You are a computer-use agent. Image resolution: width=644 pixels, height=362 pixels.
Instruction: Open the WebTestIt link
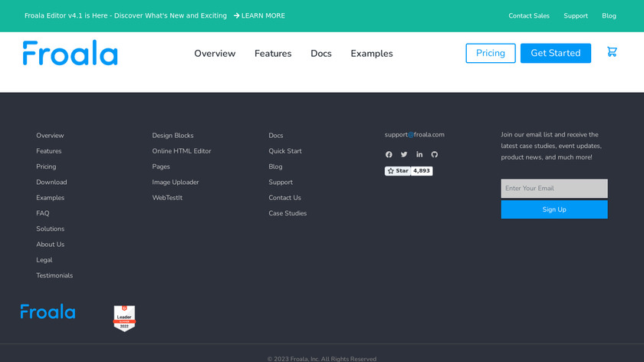(167, 198)
